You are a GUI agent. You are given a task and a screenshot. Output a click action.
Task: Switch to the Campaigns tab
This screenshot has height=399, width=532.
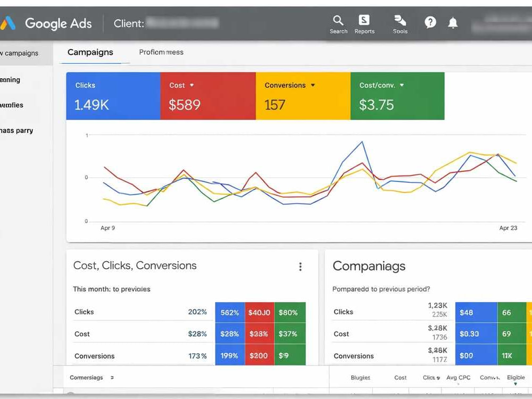coord(90,52)
